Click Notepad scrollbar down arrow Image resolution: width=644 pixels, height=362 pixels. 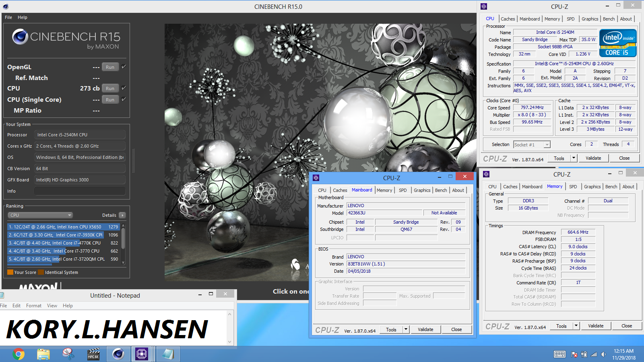click(230, 342)
